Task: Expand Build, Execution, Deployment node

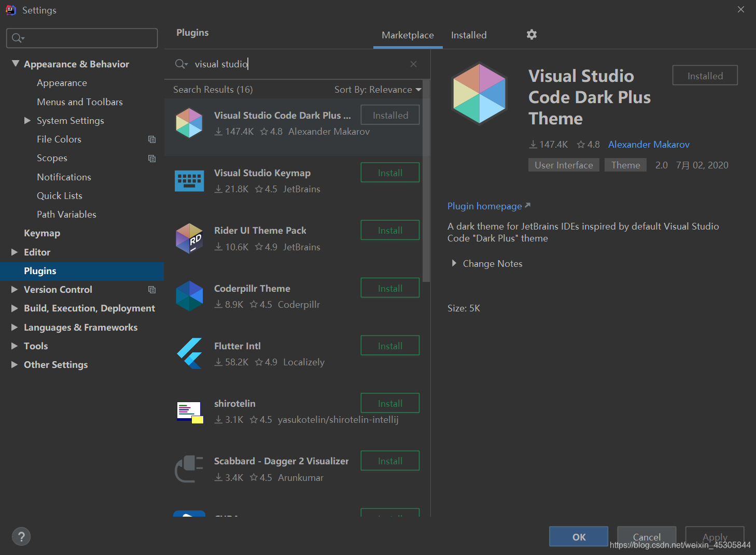Action: 15,308
